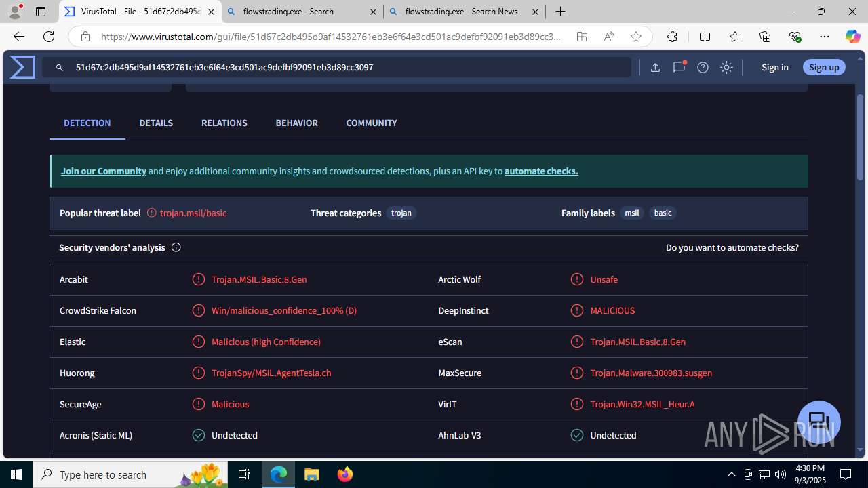View site information lock icon
868x488 pixels.
[85, 37]
